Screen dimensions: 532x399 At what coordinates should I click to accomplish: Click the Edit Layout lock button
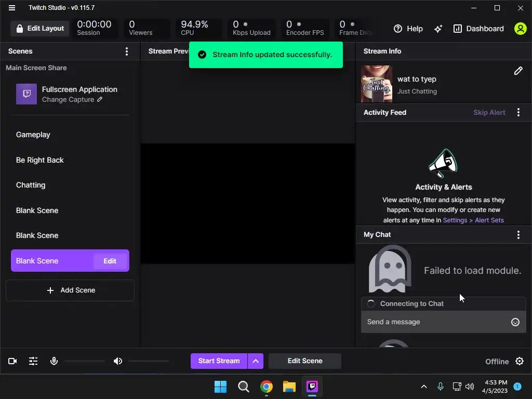point(39,29)
